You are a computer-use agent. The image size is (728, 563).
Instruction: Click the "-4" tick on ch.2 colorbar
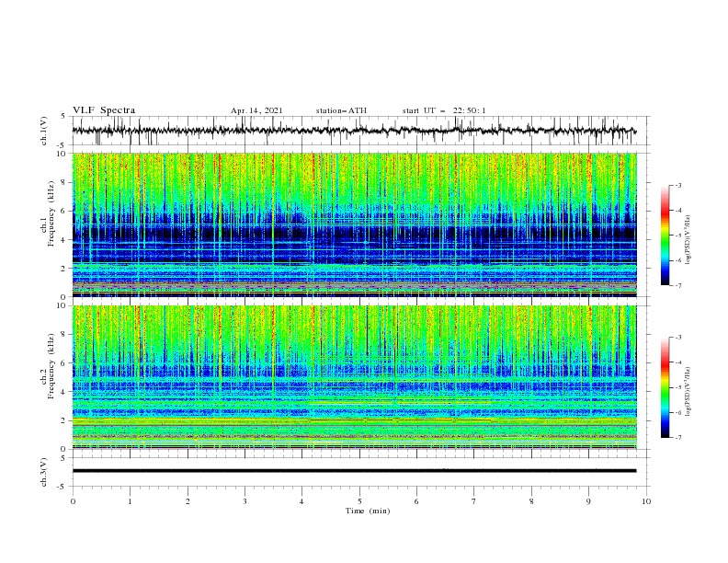678,362
